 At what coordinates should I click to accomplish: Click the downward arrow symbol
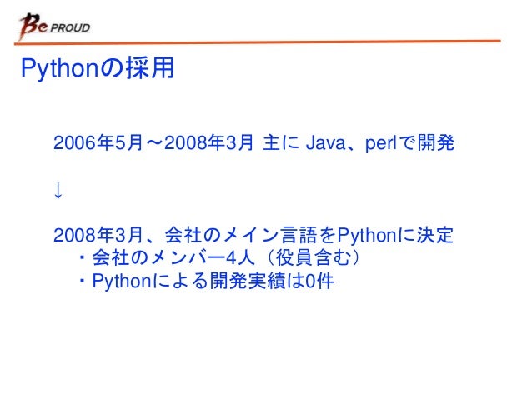point(58,190)
